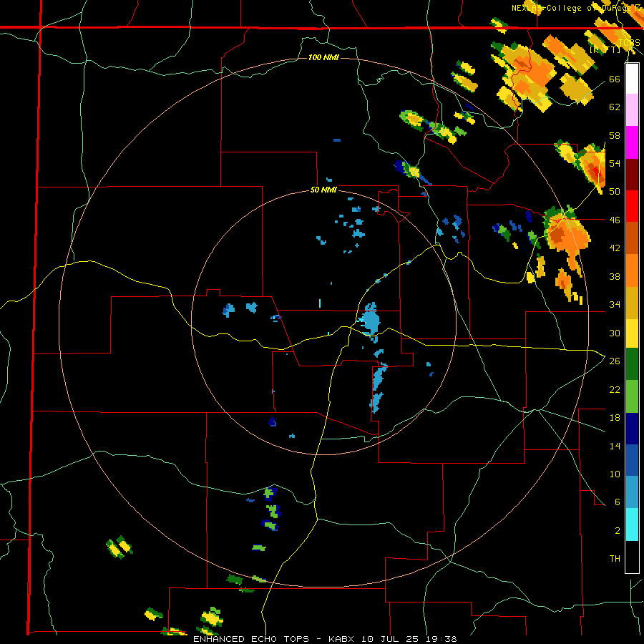Click the "38" legend value
Screen dimensions: 644x644
point(615,276)
